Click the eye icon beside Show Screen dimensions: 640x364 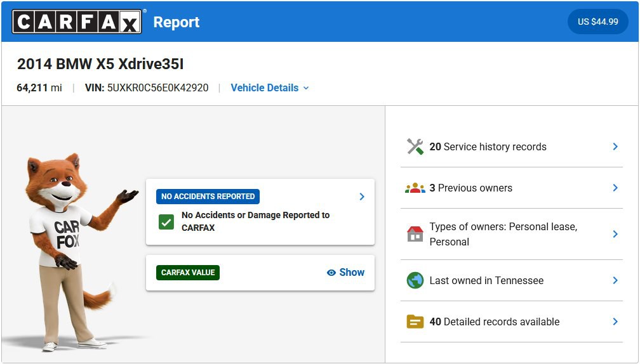[331, 273]
